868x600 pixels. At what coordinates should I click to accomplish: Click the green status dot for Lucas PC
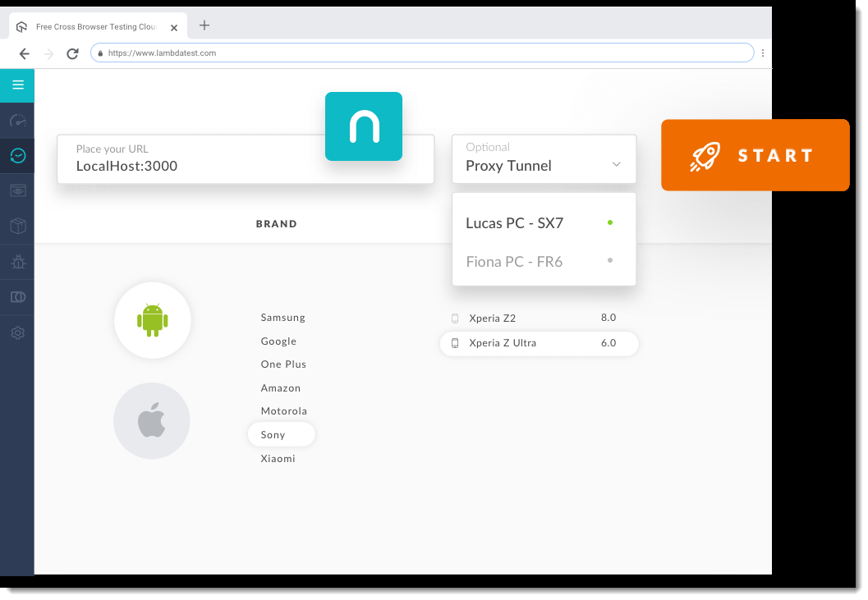610,222
